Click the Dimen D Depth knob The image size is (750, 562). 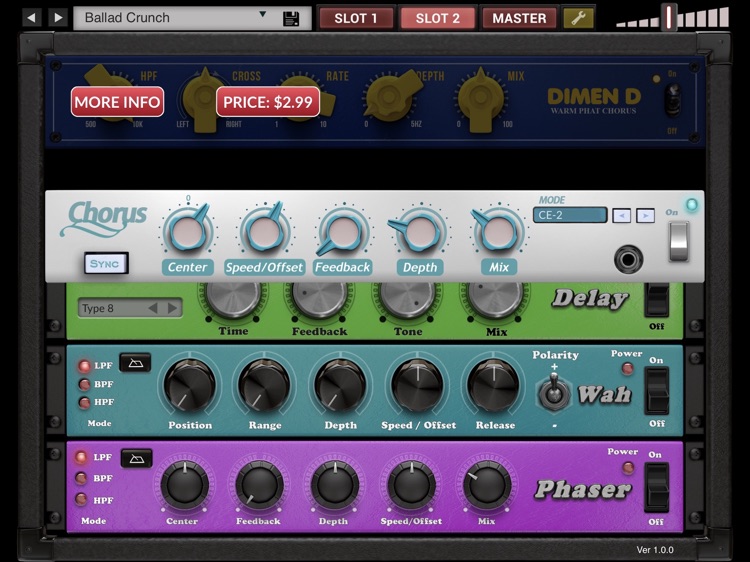[x=390, y=96]
